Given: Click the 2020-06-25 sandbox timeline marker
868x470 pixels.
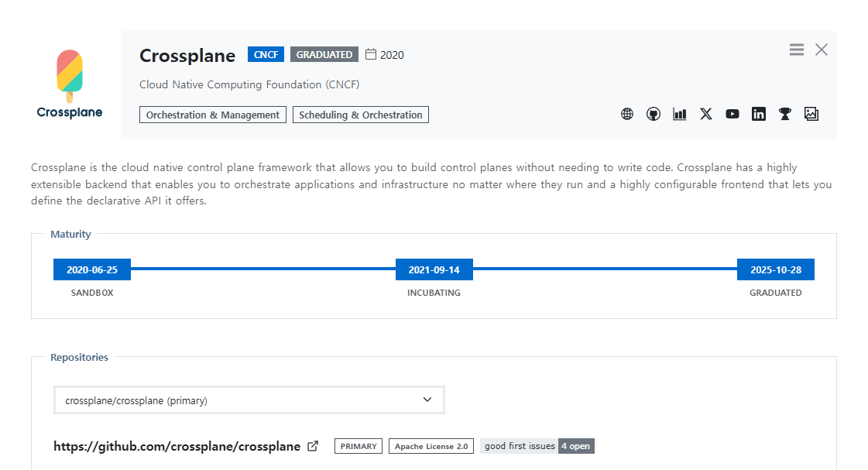Looking at the screenshot, I should tap(92, 269).
